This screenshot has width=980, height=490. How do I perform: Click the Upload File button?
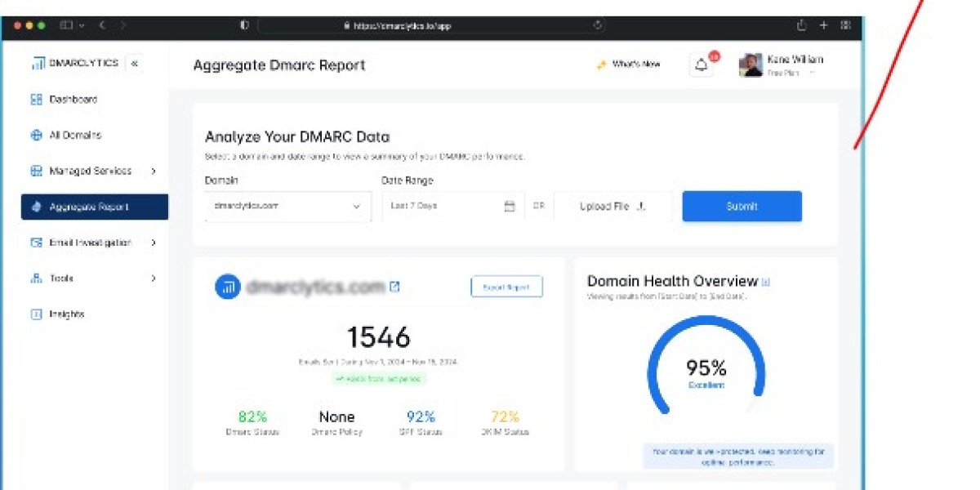click(x=613, y=207)
